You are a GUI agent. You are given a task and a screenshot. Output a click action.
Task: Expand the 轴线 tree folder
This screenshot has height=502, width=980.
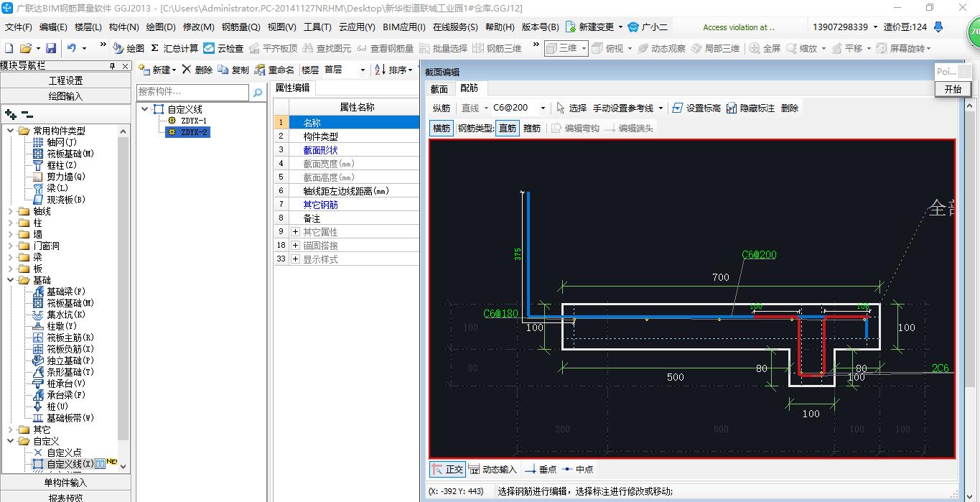(x=10, y=211)
